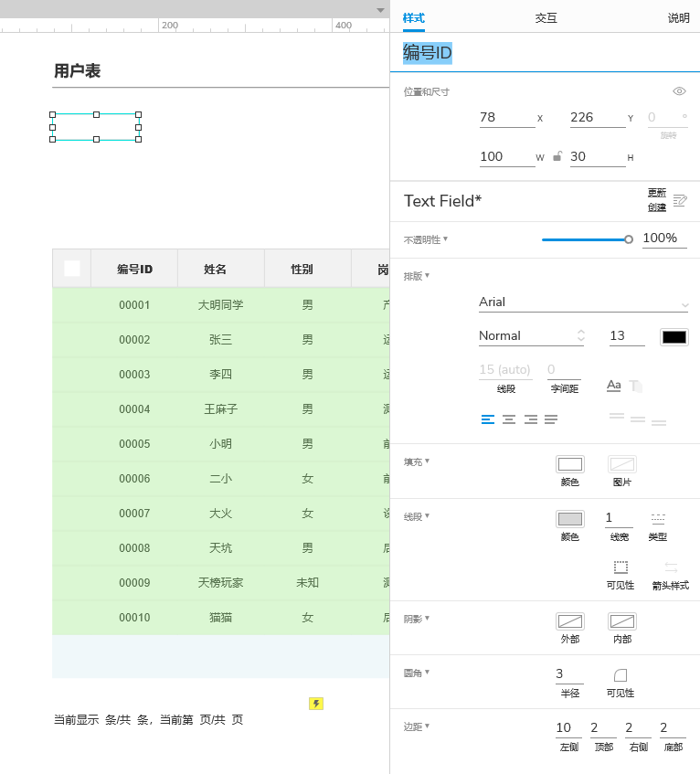Click the 创建 style link
This screenshot has height=774, width=700.
click(x=656, y=207)
